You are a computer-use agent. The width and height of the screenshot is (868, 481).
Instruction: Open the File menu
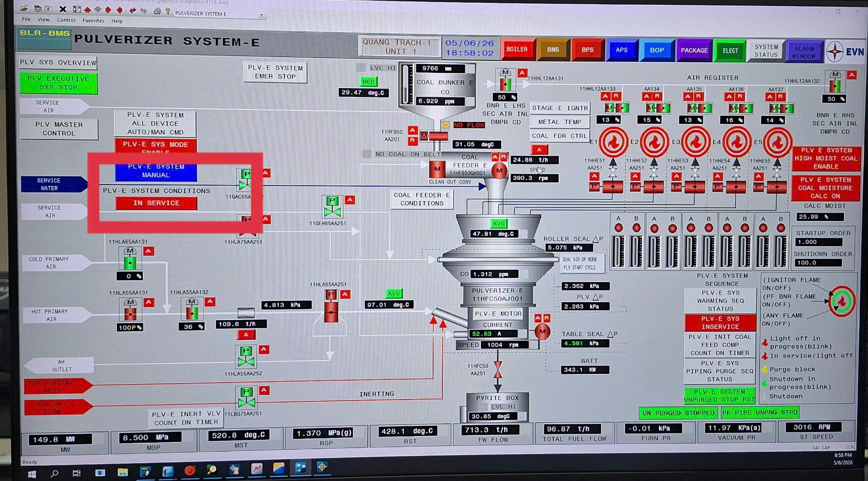point(26,19)
